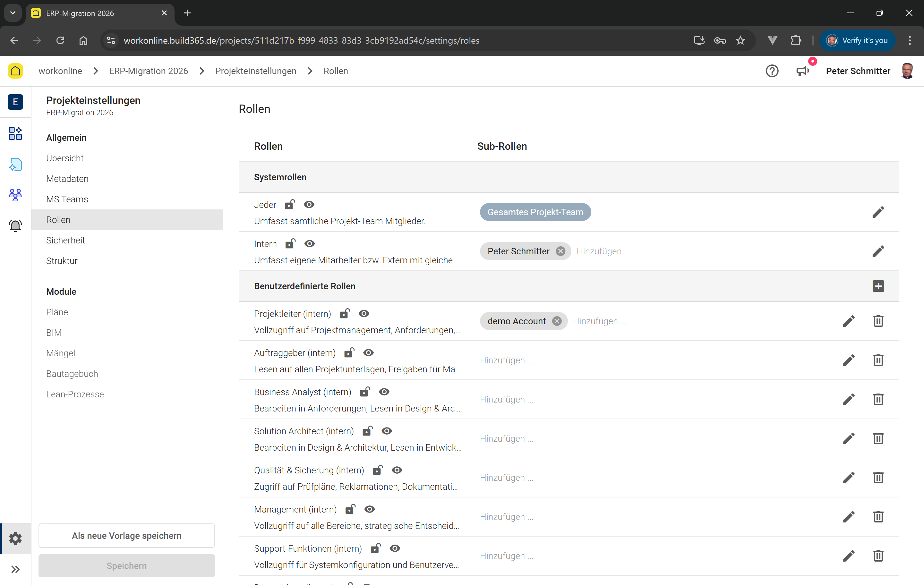Toggle visibility eye for Management (intern)

(x=369, y=509)
